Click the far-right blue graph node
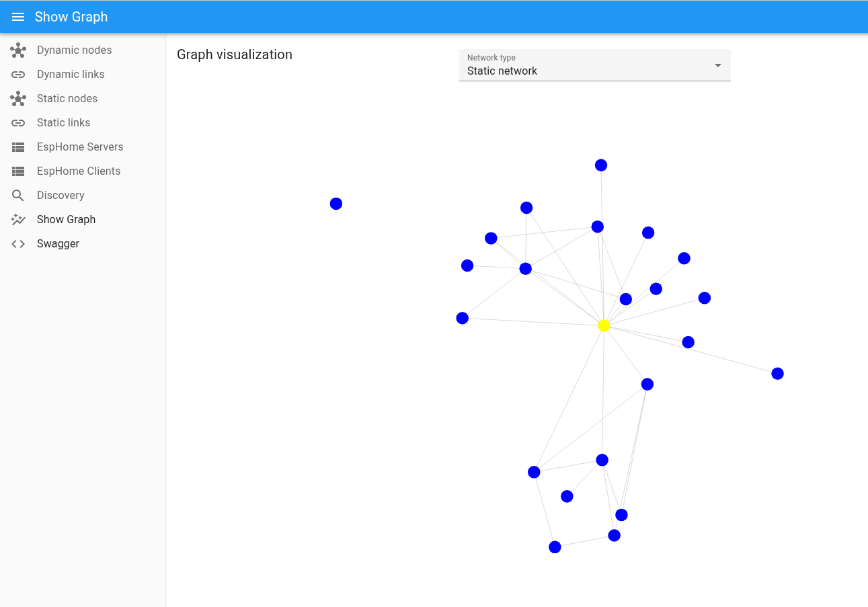The image size is (868, 607). click(x=777, y=374)
